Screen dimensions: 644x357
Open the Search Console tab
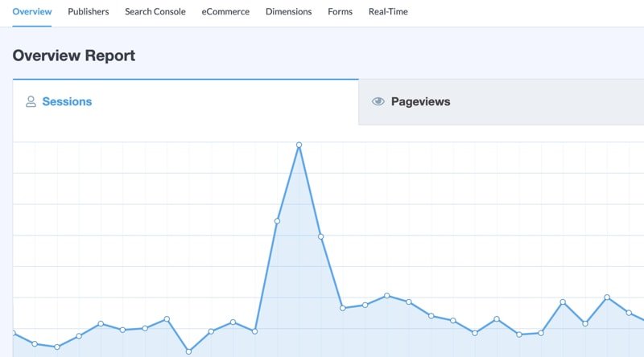155,11
